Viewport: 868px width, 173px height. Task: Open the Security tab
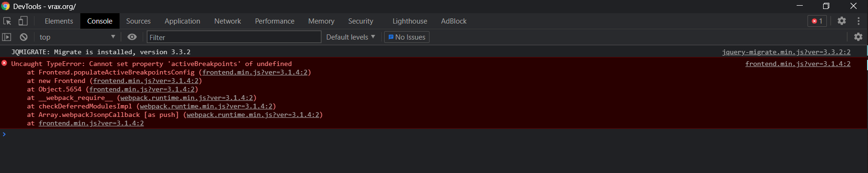point(361,21)
